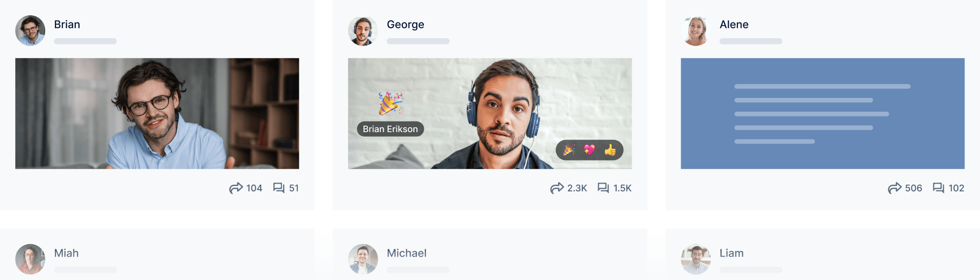Select the thumbs up reaction emoji

pyautogui.click(x=610, y=150)
